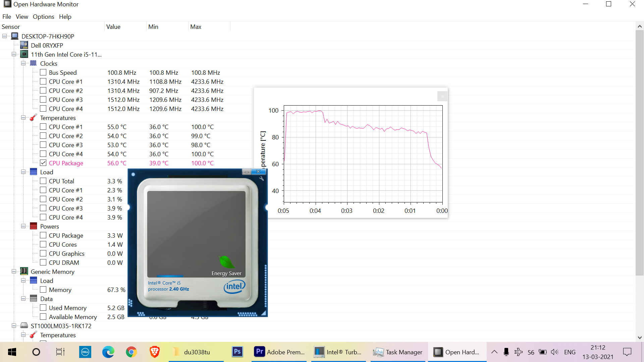Click the Energy Saver leaf icon

(x=226, y=262)
